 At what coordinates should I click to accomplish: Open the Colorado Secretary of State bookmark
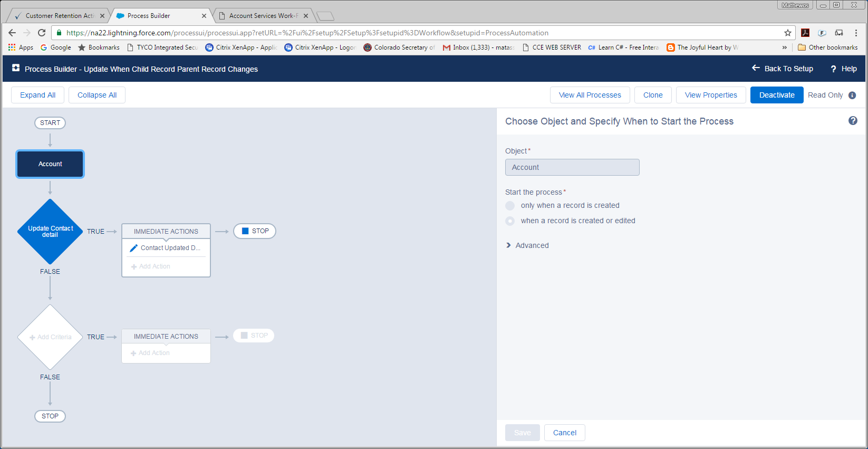coord(399,47)
